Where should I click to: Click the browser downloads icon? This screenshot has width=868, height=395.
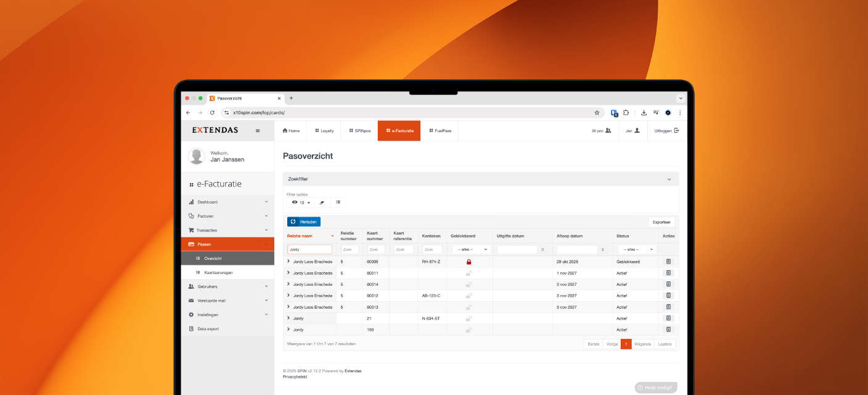click(644, 113)
